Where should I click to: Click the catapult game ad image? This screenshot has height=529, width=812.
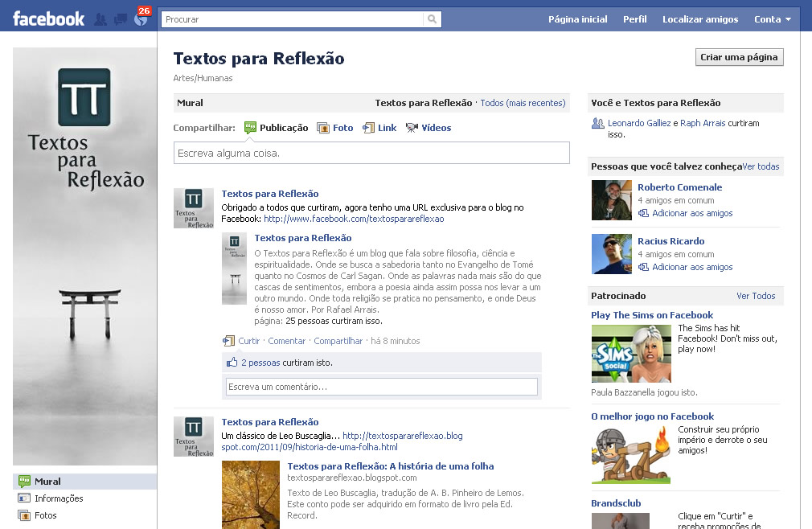pyautogui.click(x=631, y=456)
